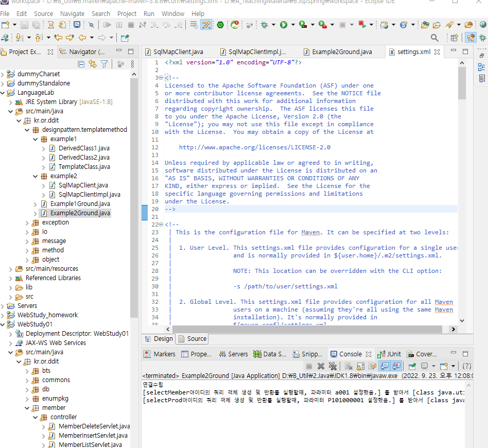Toggle Step Filters icon in toolbar
This screenshot has width=488, height=448.
206,25
